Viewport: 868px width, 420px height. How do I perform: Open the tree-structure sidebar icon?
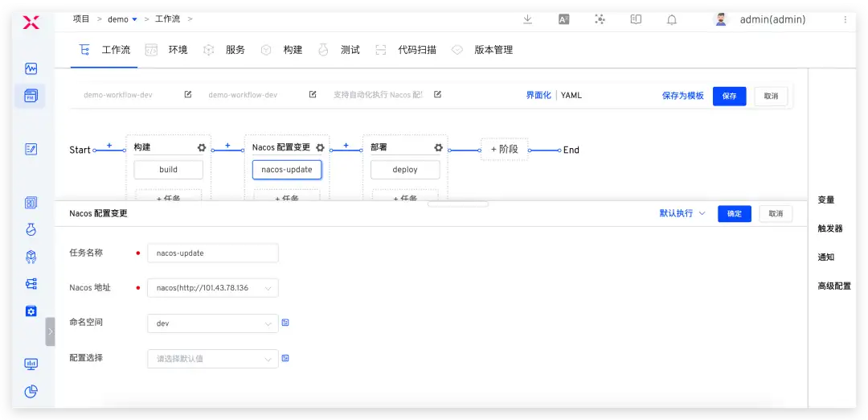31,284
